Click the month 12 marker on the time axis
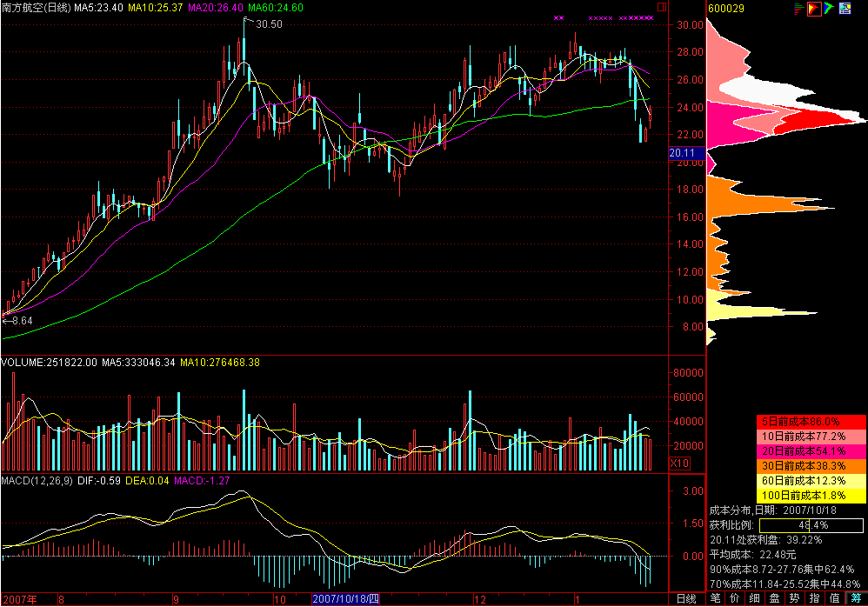 pyautogui.click(x=479, y=599)
